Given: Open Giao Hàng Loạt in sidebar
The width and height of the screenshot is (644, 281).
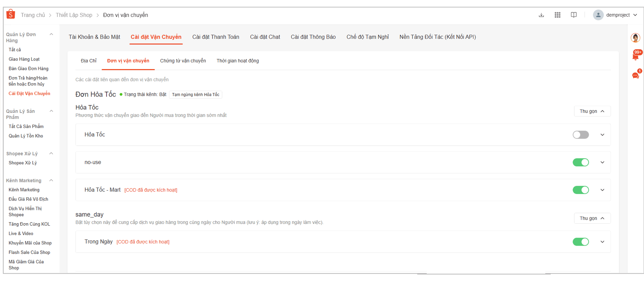Looking at the screenshot, I should (x=24, y=59).
